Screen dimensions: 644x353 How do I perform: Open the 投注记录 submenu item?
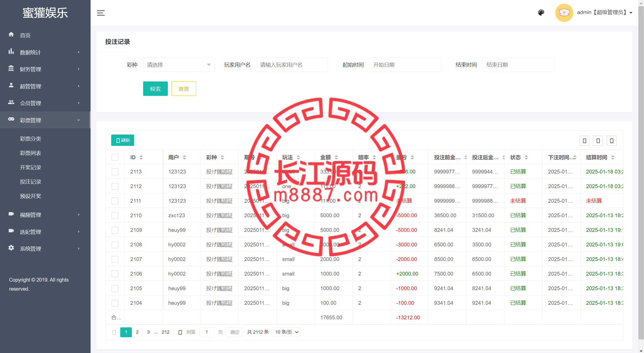[30, 182]
